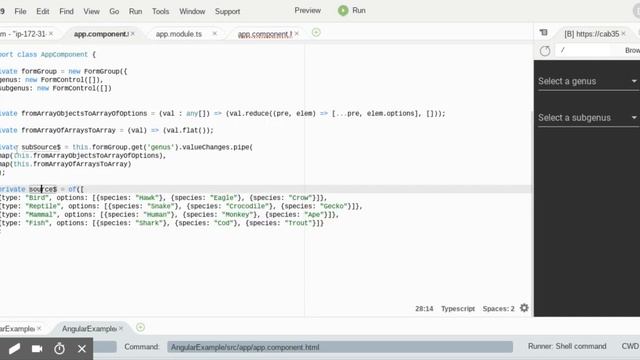Click the stopwatch timer icon
This screenshot has height=360, width=640.
(60, 349)
